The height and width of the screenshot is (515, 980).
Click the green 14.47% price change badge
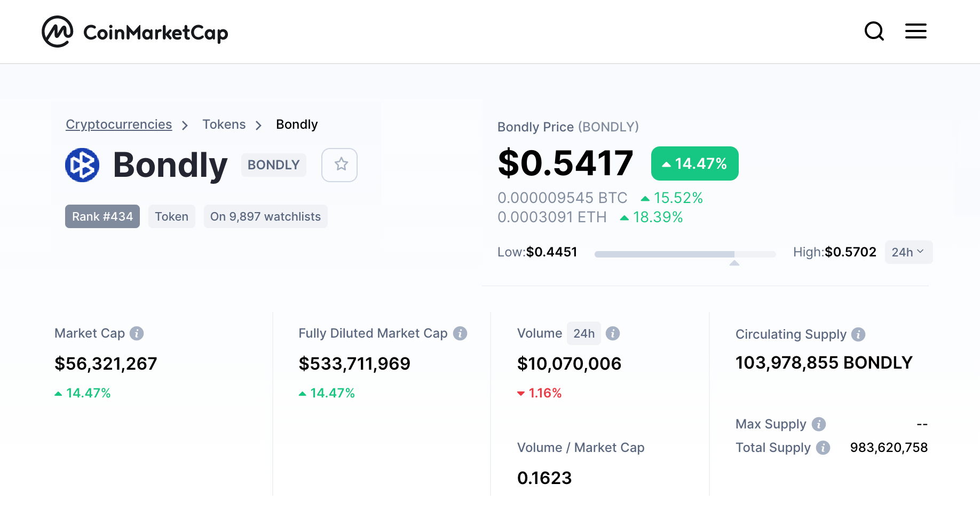pos(695,163)
